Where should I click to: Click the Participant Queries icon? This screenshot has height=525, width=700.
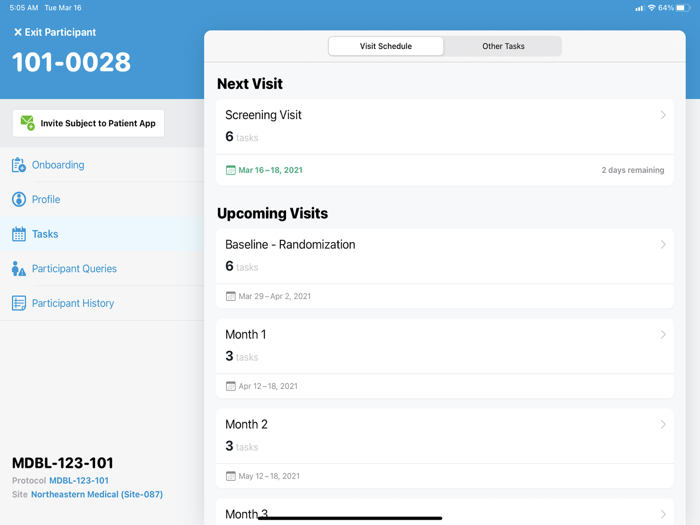(x=18, y=268)
